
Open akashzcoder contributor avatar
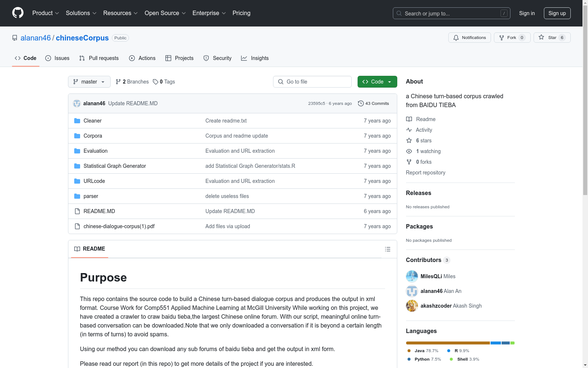(x=412, y=306)
